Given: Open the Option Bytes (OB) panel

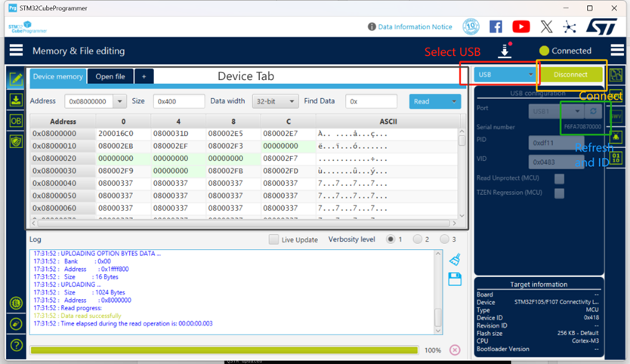Looking at the screenshot, I should pyautogui.click(x=15, y=121).
